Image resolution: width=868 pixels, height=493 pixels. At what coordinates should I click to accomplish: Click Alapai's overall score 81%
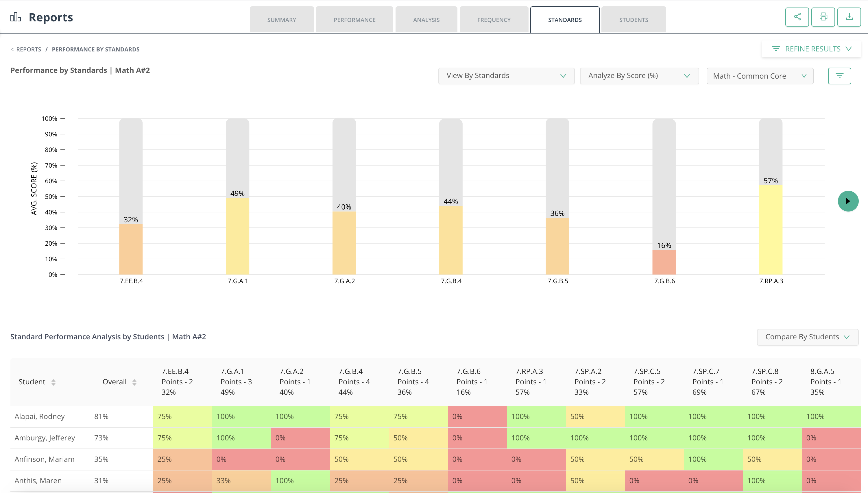(101, 416)
